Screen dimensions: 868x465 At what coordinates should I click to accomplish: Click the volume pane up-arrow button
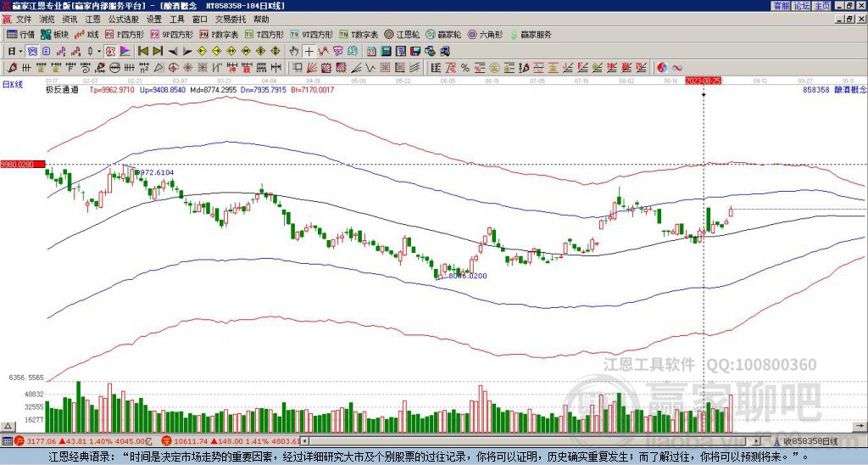click(8, 427)
